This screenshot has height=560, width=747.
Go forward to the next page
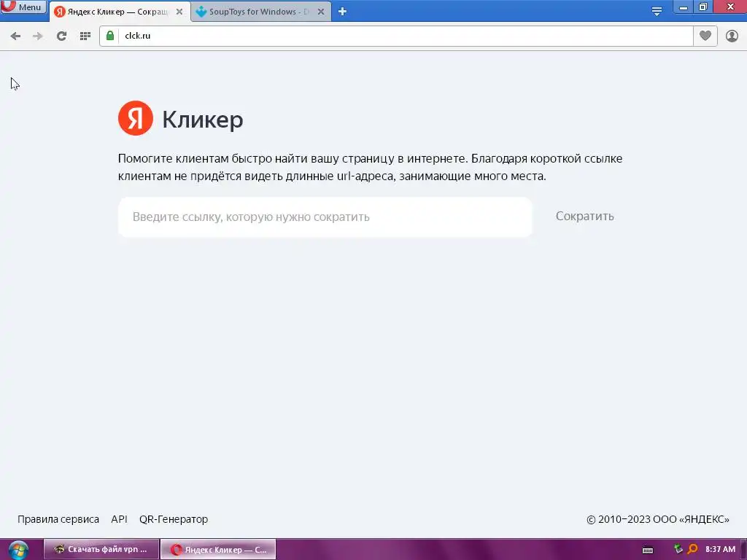click(x=38, y=36)
